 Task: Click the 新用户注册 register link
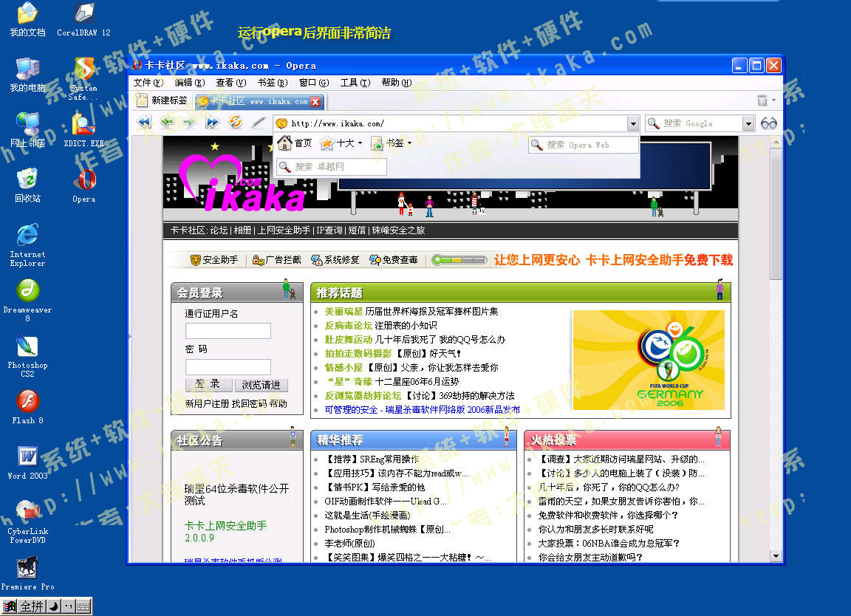[207, 404]
